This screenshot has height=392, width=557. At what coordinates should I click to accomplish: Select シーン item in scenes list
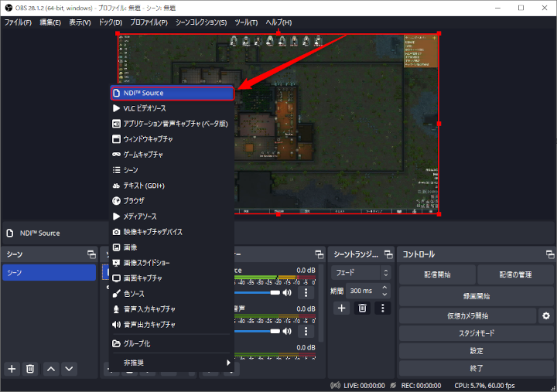click(49, 272)
